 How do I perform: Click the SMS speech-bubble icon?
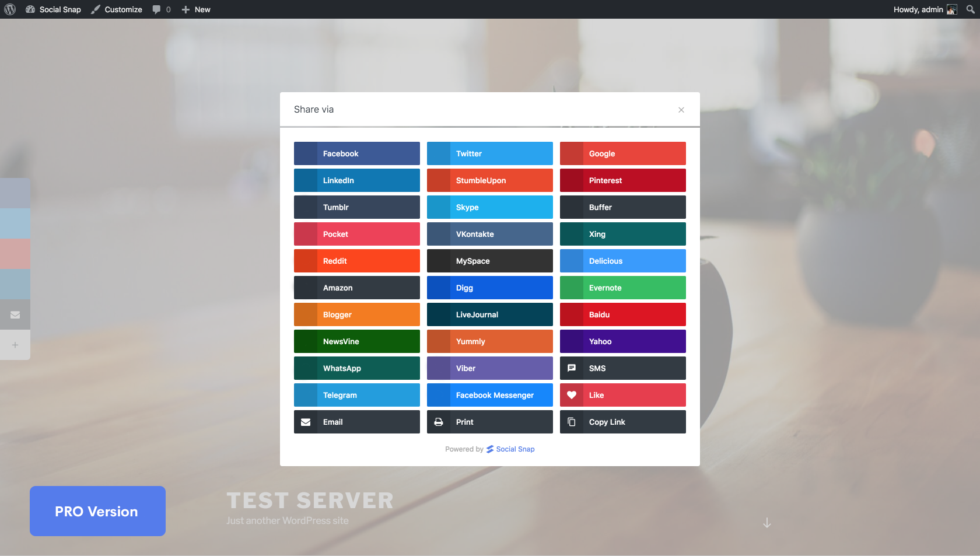click(x=572, y=368)
